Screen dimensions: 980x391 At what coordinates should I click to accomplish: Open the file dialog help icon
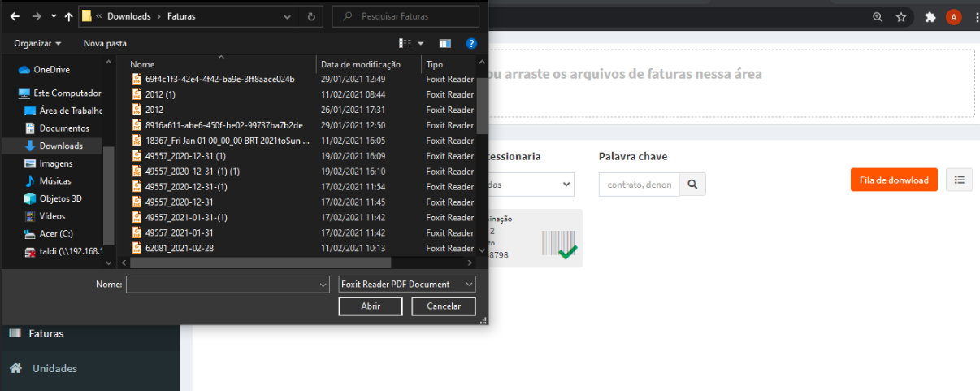[470, 43]
